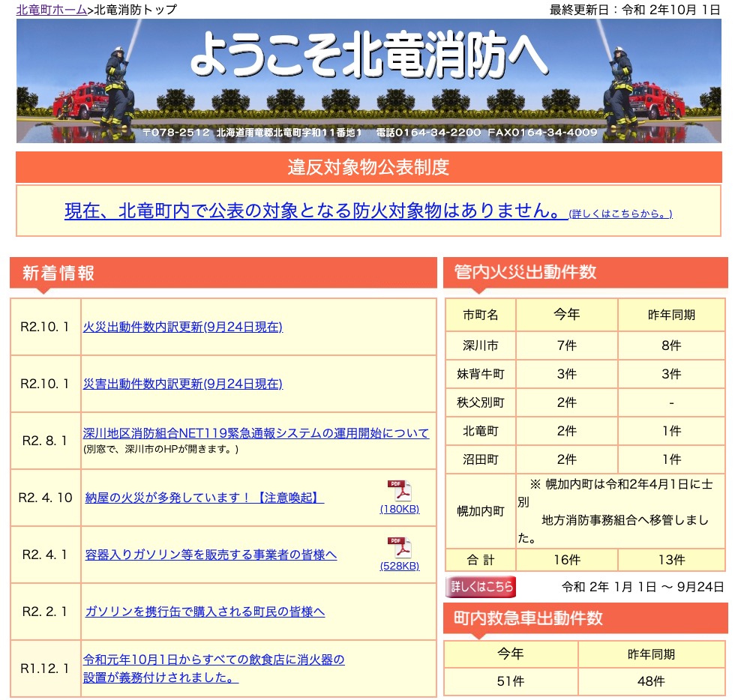The width and height of the screenshot is (735, 700).
Task: Open the PDF icon for 納屋の火災注意喚起
Action: pos(400,492)
